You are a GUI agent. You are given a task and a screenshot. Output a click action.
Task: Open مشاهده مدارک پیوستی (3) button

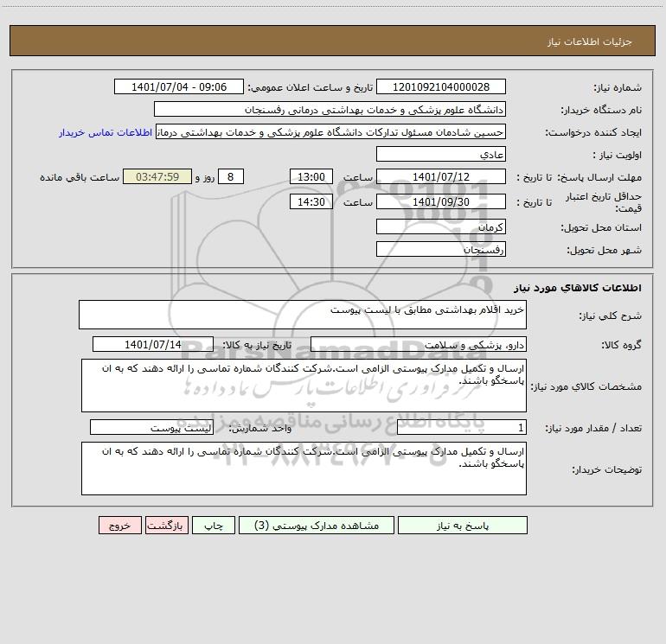tap(317, 525)
